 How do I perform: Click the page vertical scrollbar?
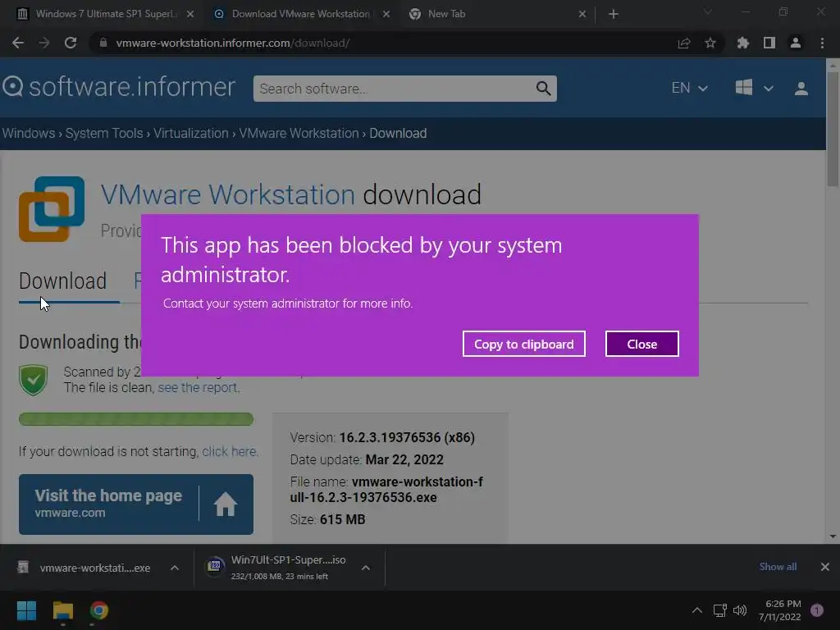(833, 129)
